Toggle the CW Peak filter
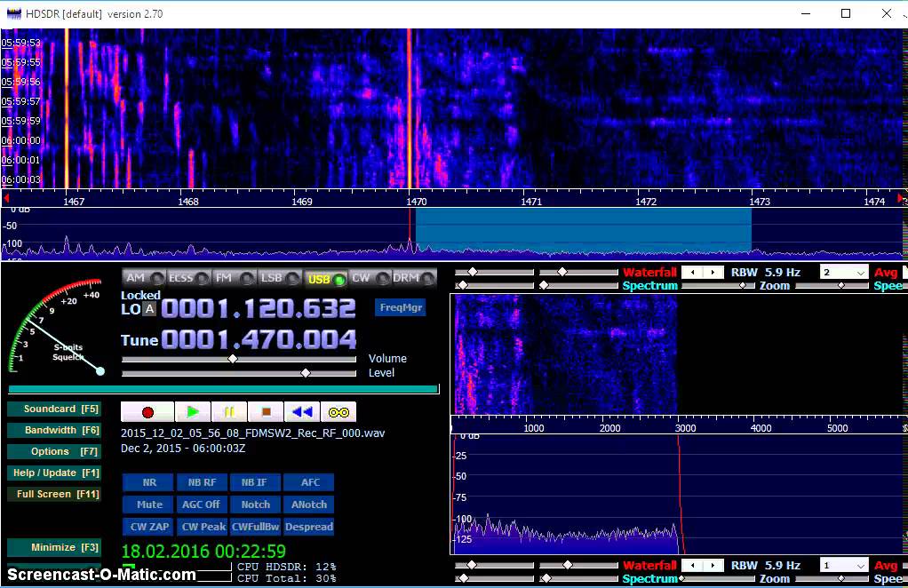Image resolution: width=908 pixels, height=588 pixels. 202,527
